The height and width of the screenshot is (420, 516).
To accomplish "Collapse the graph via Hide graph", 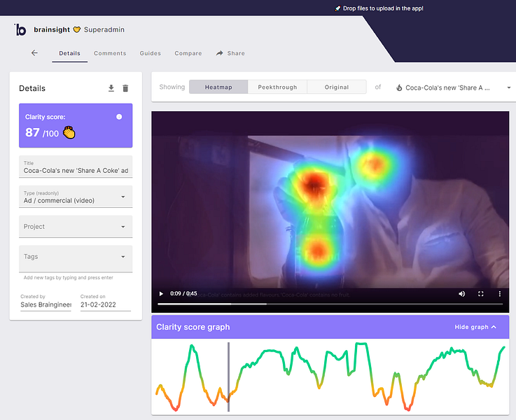I will (x=475, y=327).
